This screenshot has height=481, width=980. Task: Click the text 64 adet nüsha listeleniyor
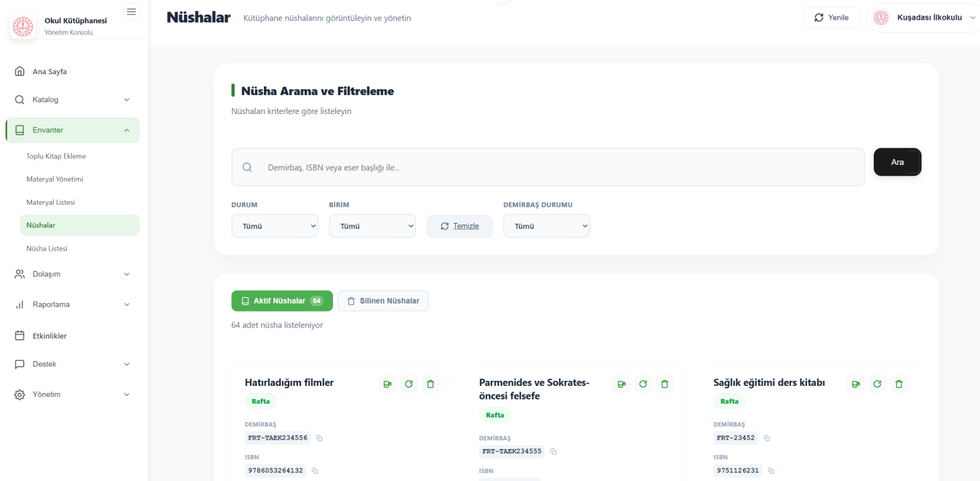pyautogui.click(x=277, y=326)
